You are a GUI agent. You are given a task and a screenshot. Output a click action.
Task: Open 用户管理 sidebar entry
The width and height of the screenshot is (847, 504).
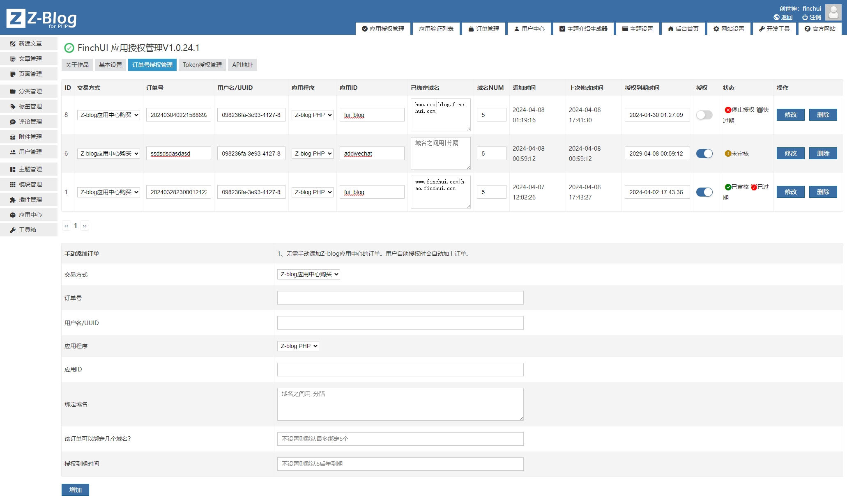click(x=29, y=152)
